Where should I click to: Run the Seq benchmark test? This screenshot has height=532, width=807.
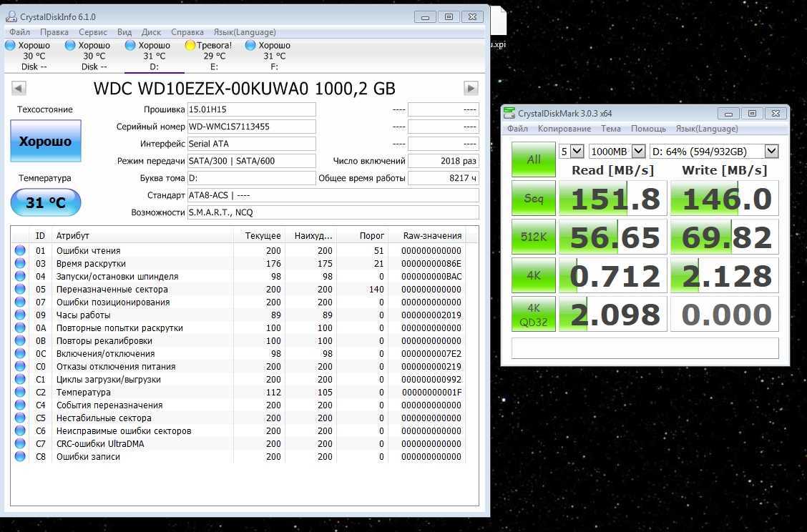(x=534, y=198)
